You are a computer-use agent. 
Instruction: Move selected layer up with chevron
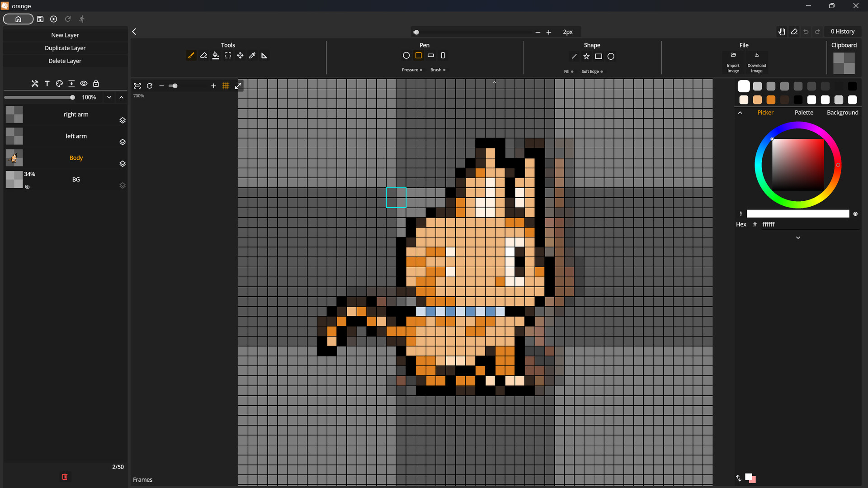point(122,97)
